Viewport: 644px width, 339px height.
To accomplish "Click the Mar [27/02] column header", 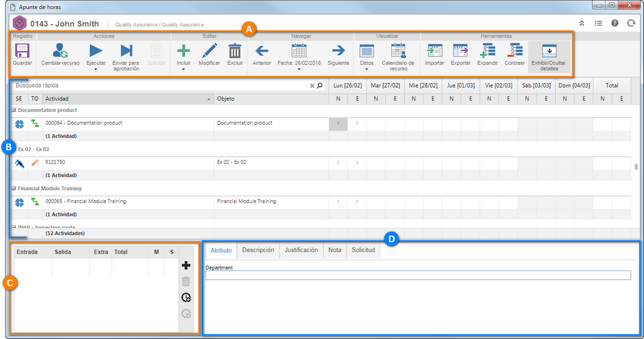I will 385,86.
